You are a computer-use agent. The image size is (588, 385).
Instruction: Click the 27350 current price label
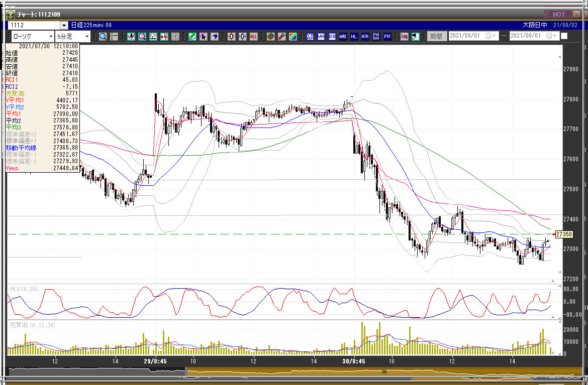(564, 234)
